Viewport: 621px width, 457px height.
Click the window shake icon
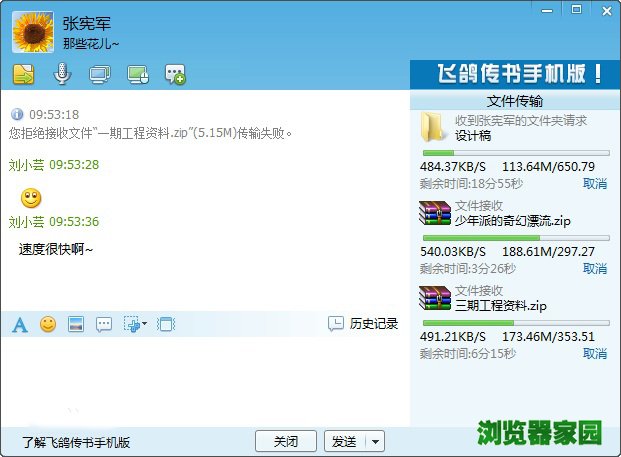pyautogui.click(x=166, y=324)
